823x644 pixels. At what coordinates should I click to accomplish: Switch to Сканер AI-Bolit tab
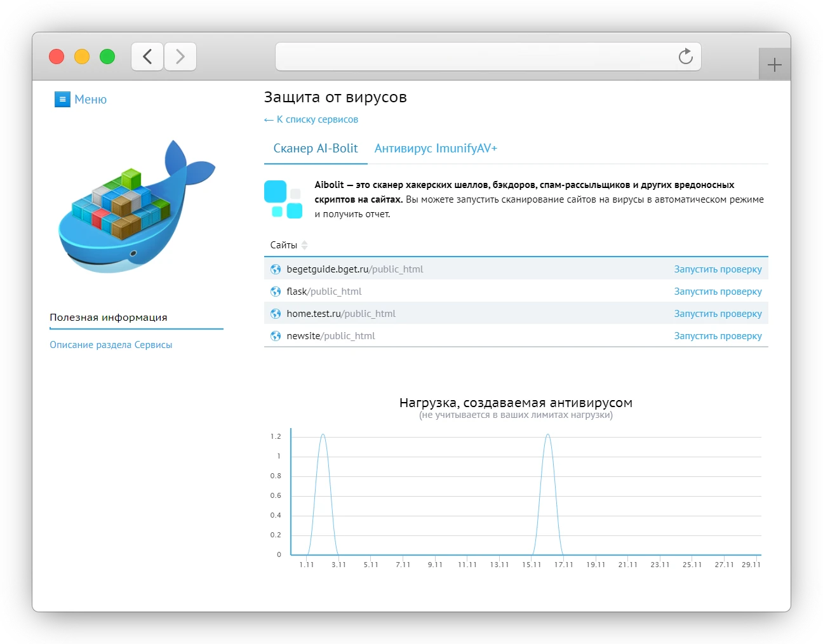click(316, 149)
